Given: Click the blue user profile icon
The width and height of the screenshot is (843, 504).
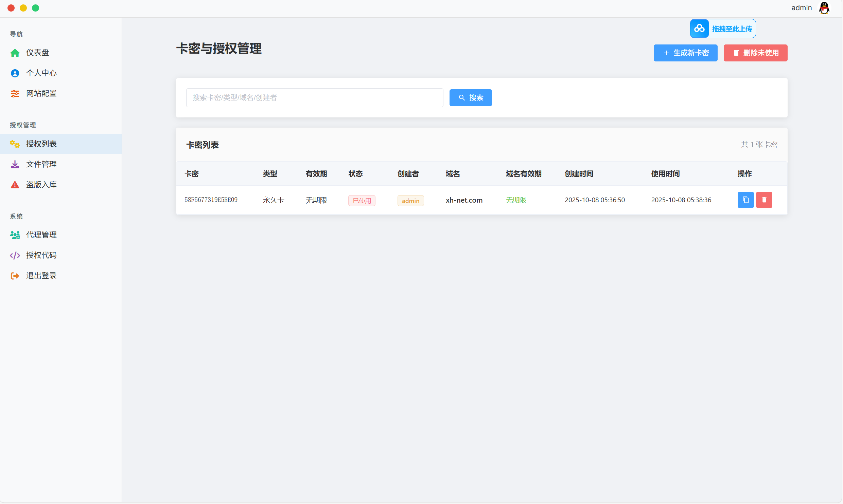Looking at the screenshot, I should [15, 73].
